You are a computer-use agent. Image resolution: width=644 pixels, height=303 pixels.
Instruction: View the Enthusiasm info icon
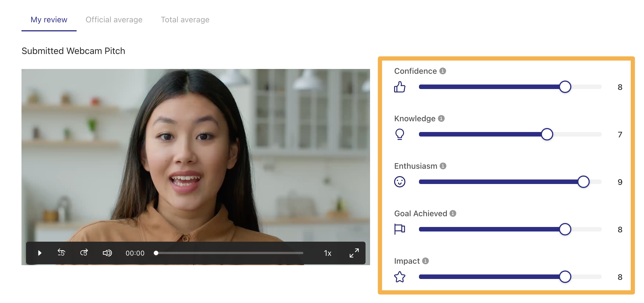tap(443, 166)
